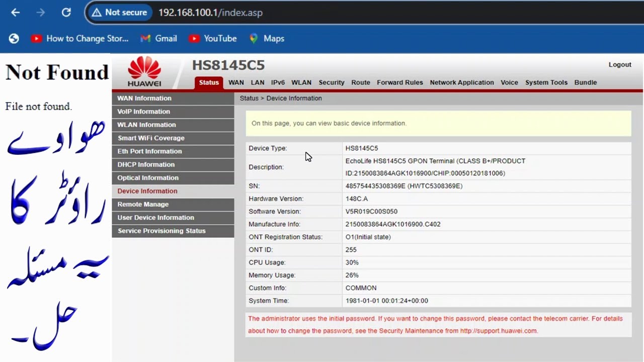Click the address bar URL 192.168.100.1/index.asp
The height and width of the screenshot is (362, 644).
pyautogui.click(x=210, y=13)
